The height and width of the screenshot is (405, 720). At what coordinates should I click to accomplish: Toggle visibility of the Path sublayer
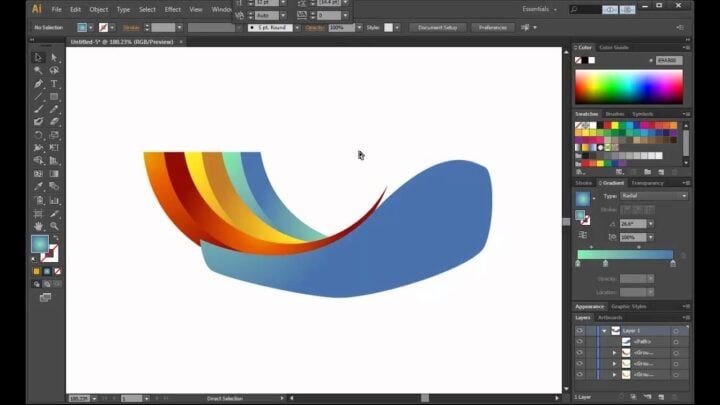(579, 341)
